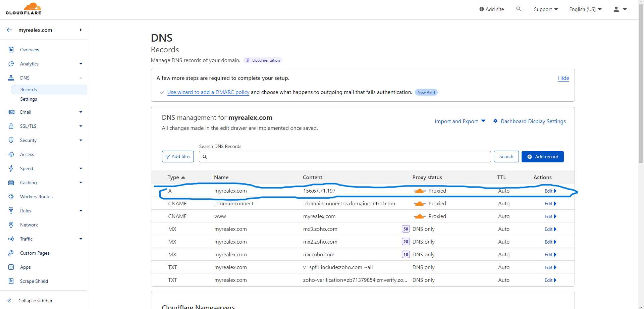Click the Apps icon in sidebar
Image resolution: width=644 pixels, height=309 pixels.
click(11, 267)
